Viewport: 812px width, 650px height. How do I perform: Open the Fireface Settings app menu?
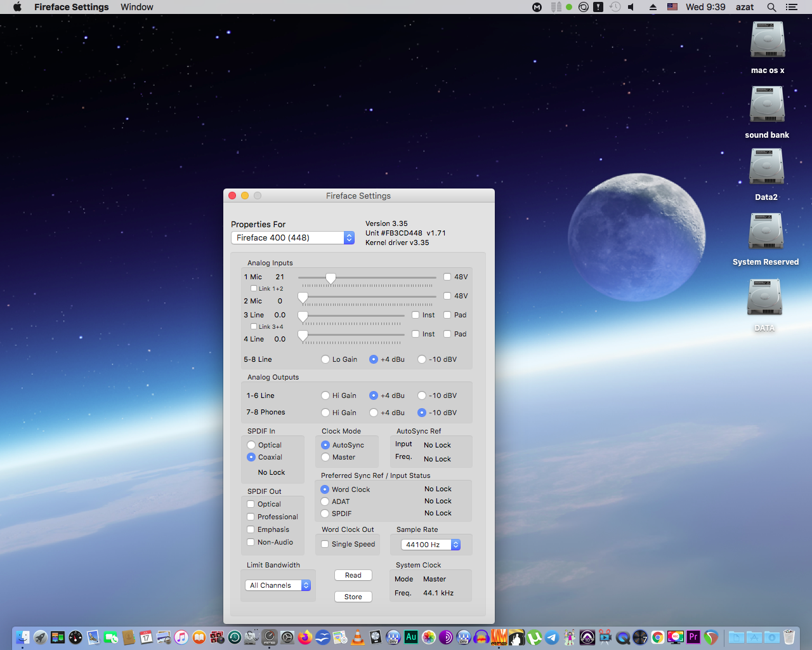[x=71, y=7]
